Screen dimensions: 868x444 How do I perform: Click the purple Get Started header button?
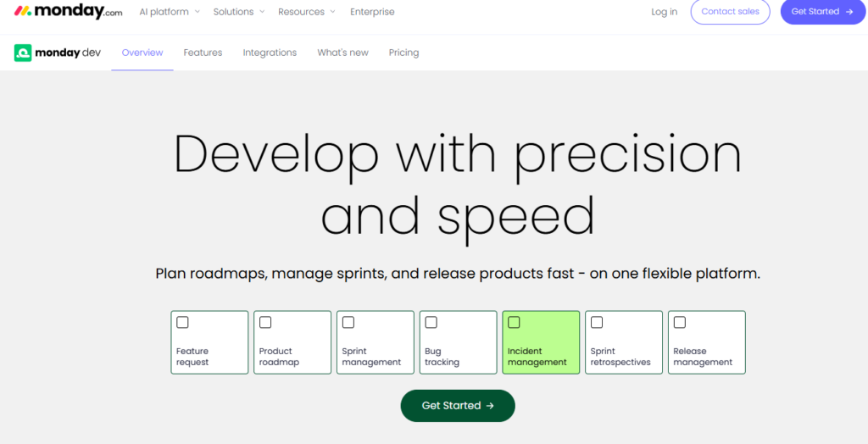click(822, 12)
